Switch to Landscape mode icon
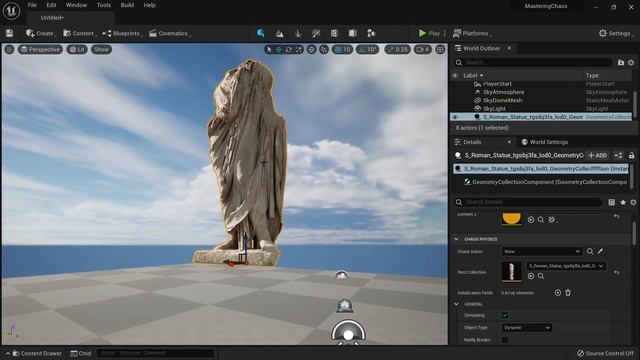640x360 pixels. click(280, 33)
